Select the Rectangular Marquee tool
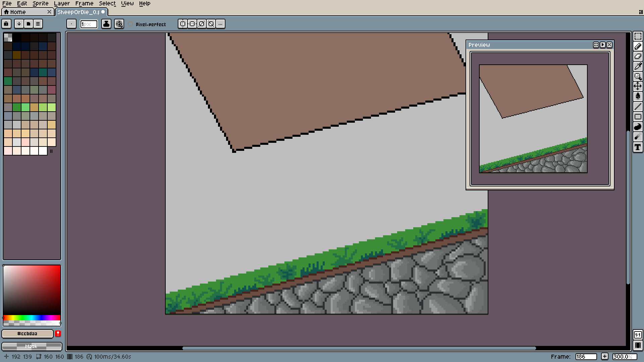The width and height of the screenshot is (644, 362). 638,36
